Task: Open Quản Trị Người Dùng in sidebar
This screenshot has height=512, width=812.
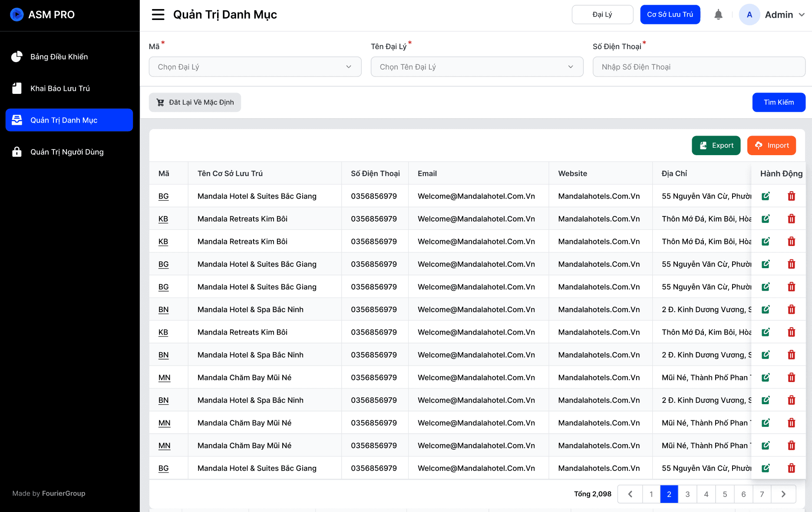Action: point(69,152)
